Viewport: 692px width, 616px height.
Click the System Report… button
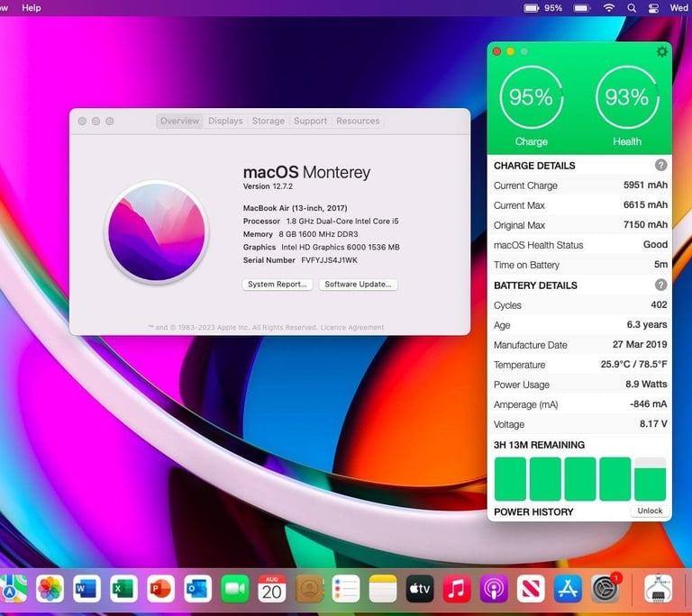278,285
